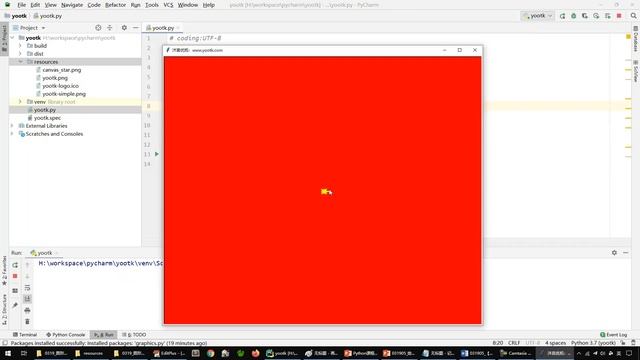Toggle the Run tool window button
Screen dimensions: 640x360
click(x=104, y=335)
